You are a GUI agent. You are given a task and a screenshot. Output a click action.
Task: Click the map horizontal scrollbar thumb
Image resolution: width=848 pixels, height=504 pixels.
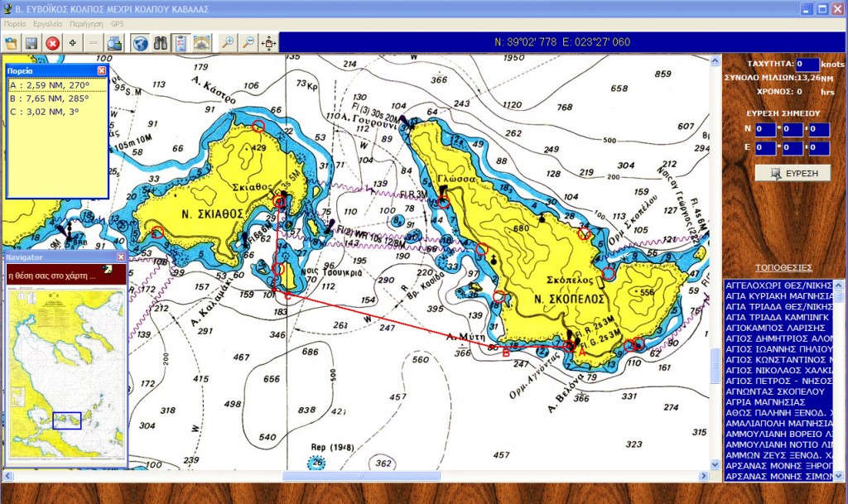(x=361, y=476)
